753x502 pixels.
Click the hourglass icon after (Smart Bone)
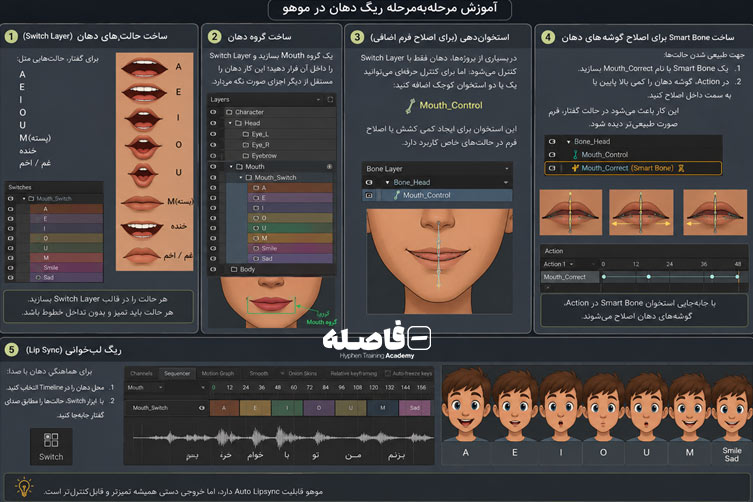click(680, 168)
